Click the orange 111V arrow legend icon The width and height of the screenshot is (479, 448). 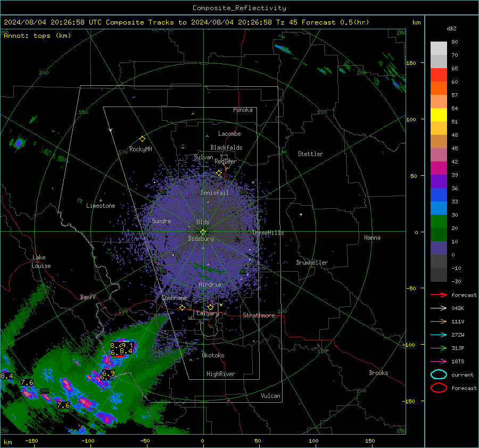click(439, 321)
